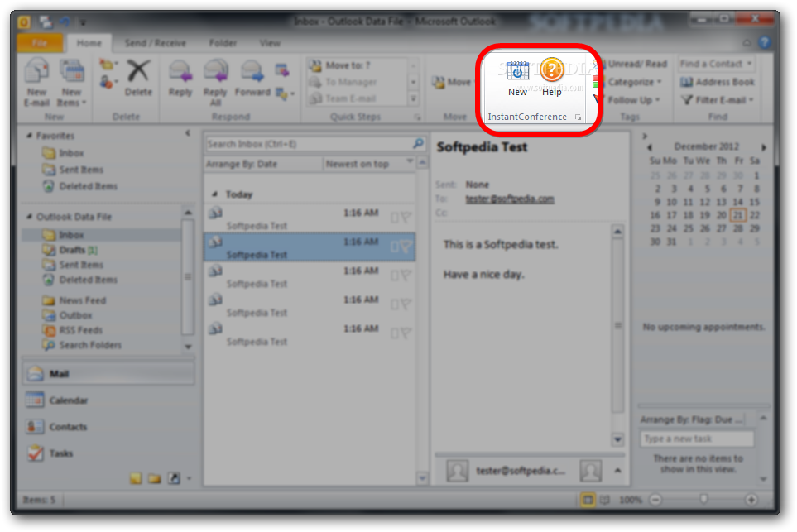The image size is (797, 532).
Task: Reply to the selected email
Action: click(180, 78)
